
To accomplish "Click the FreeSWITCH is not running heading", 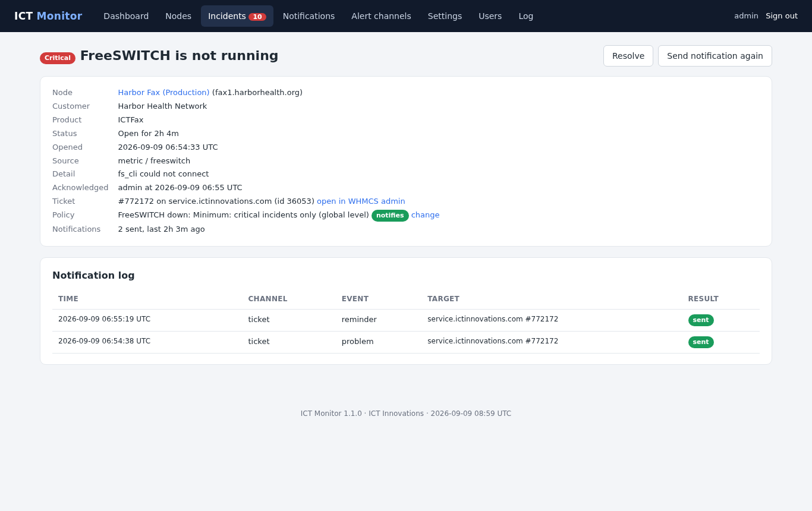I will [x=179, y=55].
